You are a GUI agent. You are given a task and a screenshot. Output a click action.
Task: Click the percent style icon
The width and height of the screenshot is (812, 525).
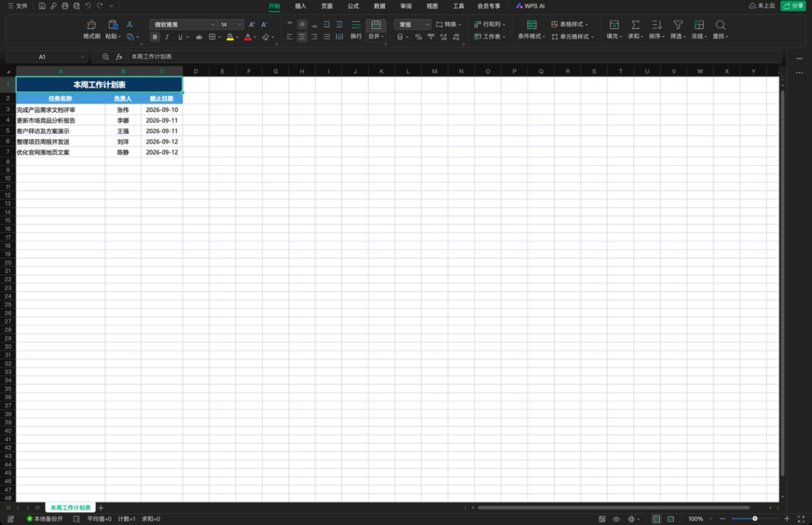[x=418, y=37]
